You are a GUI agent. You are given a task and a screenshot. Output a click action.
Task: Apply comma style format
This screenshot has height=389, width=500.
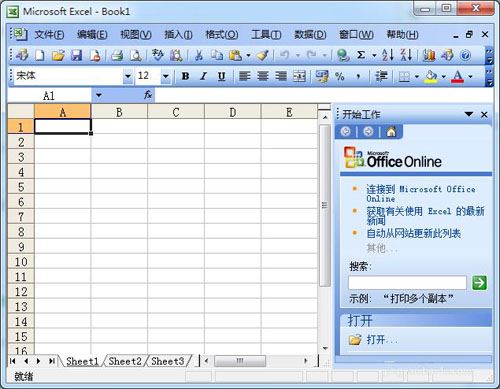(358, 76)
